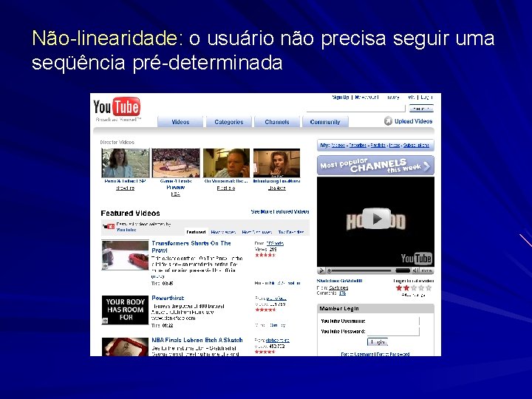Open the Etch A Sketch video thumbnail

[125, 347]
